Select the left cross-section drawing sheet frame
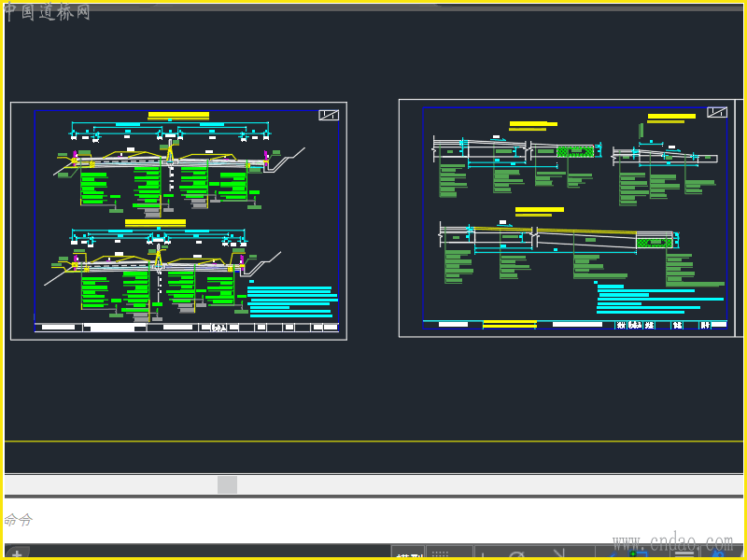 click(x=178, y=221)
